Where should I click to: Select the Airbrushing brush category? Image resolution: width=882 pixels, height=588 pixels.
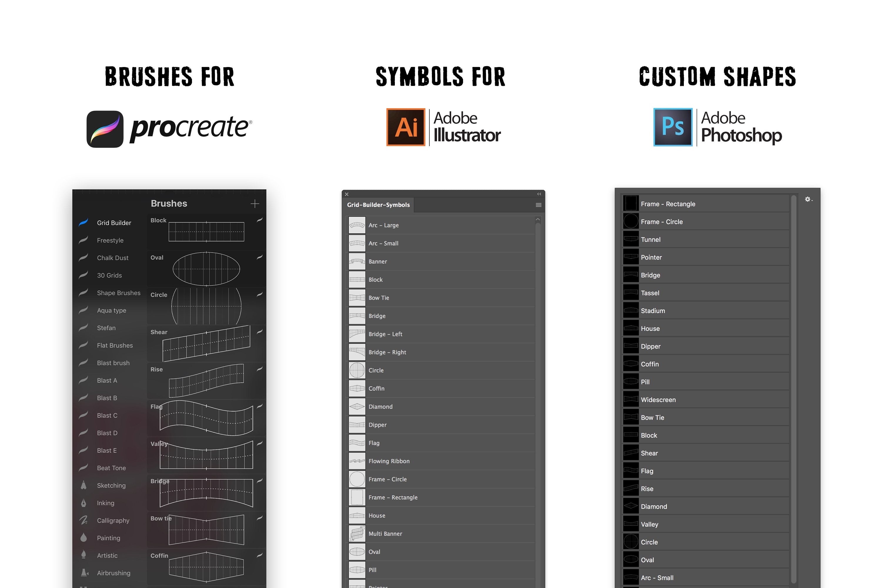point(113,573)
